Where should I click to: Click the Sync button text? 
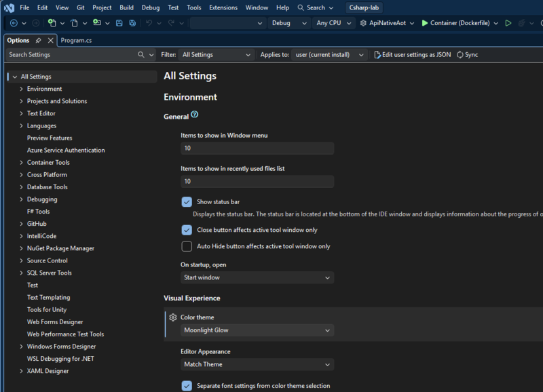point(471,55)
